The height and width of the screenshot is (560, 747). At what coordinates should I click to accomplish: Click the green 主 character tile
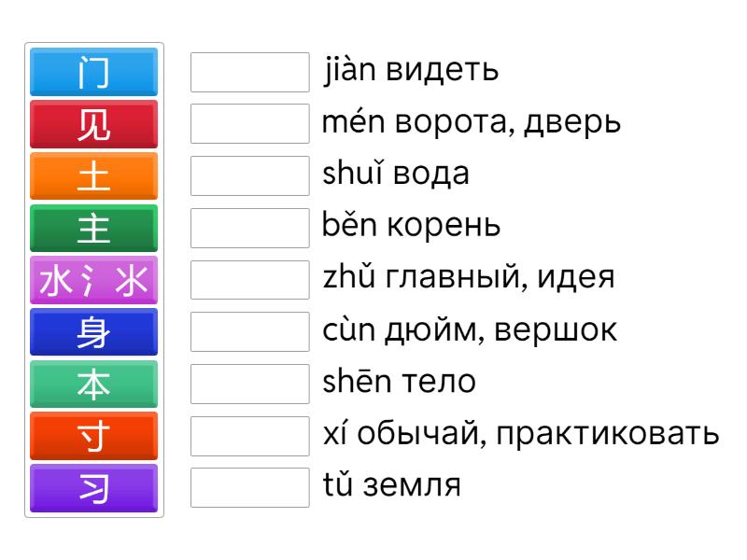93,228
